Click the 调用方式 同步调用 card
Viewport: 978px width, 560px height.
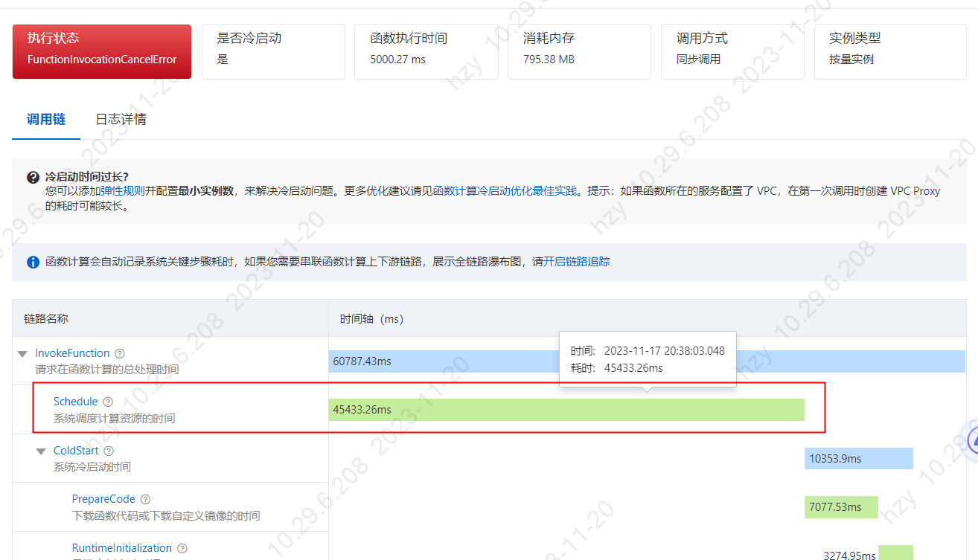coord(732,51)
